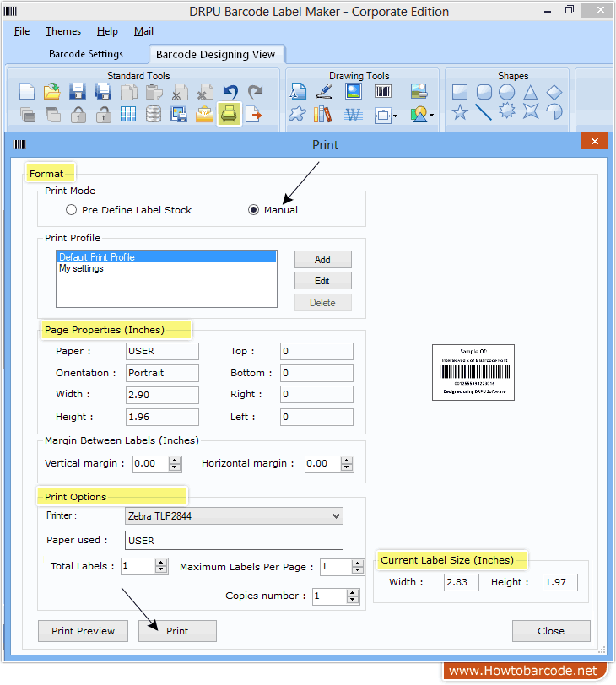Click the export page with arrow icon

coord(254,115)
